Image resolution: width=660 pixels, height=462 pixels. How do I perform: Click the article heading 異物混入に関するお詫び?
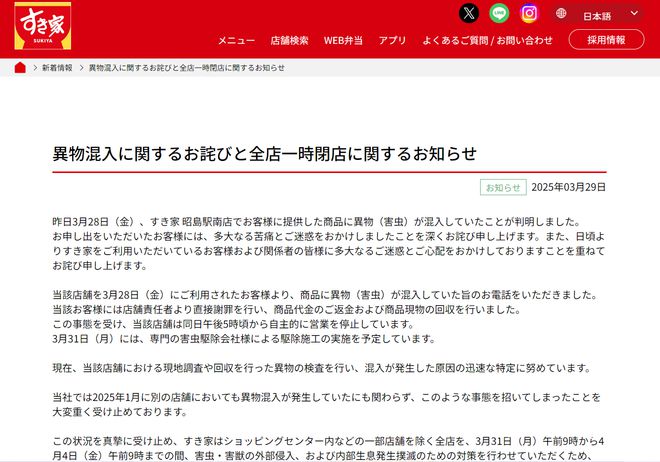pos(264,154)
